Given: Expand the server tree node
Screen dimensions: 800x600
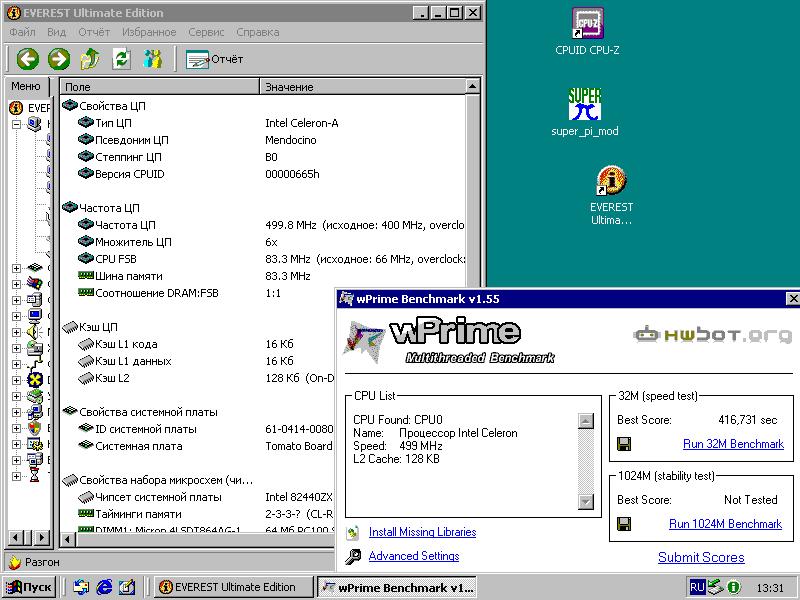Looking at the screenshot, I should click(x=16, y=300).
